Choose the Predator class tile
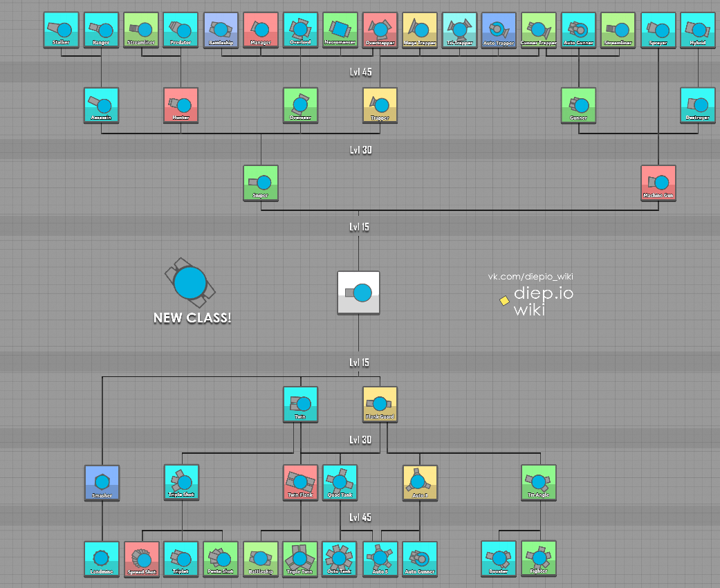720x588 pixels. click(181, 30)
